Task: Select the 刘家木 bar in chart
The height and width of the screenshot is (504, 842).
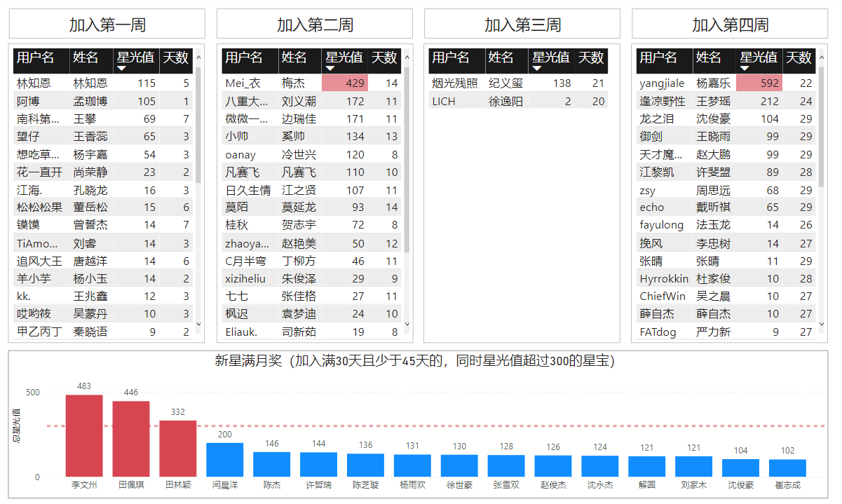Action: (x=694, y=467)
